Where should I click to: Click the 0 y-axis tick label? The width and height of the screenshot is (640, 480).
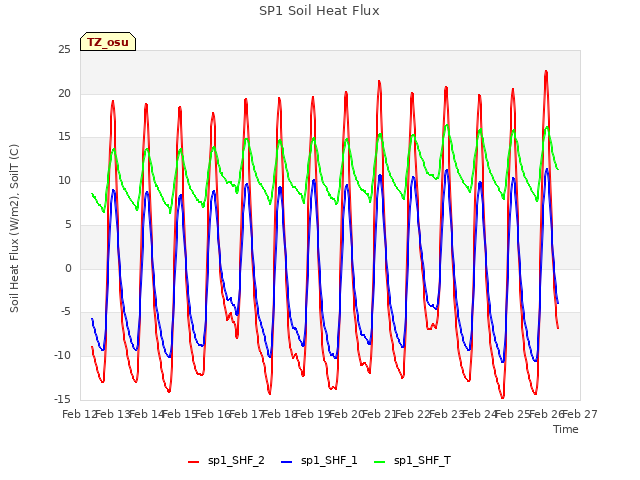tap(68, 269)
